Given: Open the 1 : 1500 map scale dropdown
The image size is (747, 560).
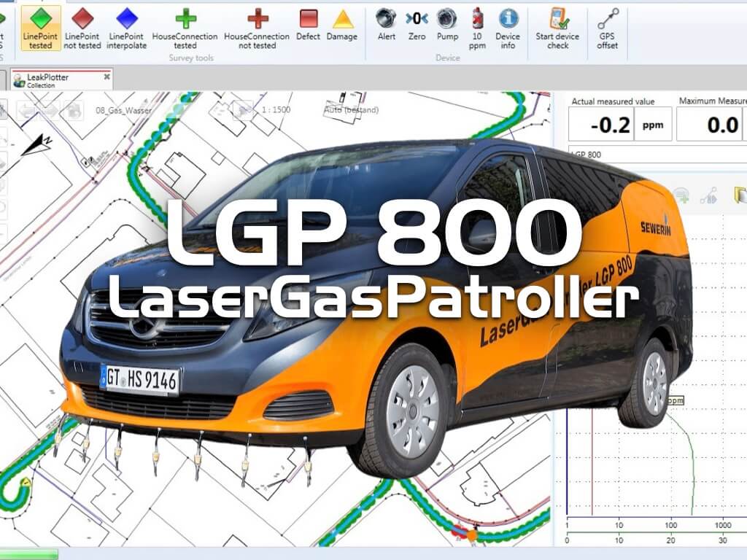Looking at the screenshot, I should click(x=274, y=110).
